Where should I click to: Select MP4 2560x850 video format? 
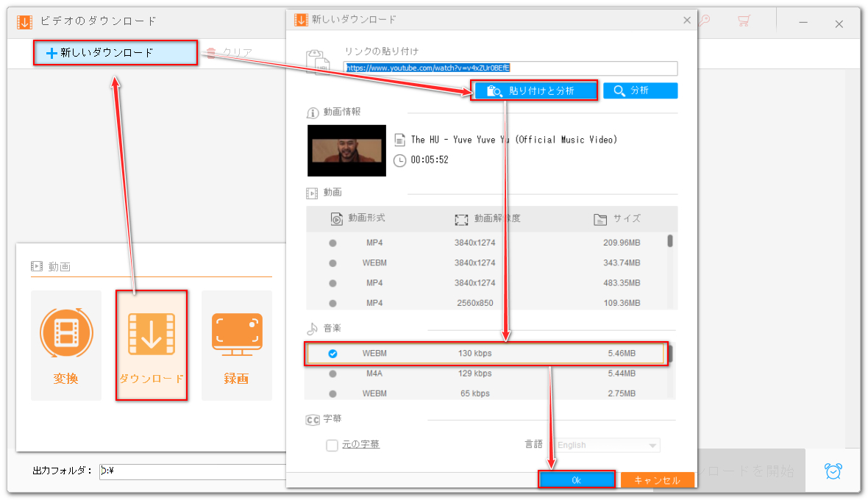click(x=333, y=303)
